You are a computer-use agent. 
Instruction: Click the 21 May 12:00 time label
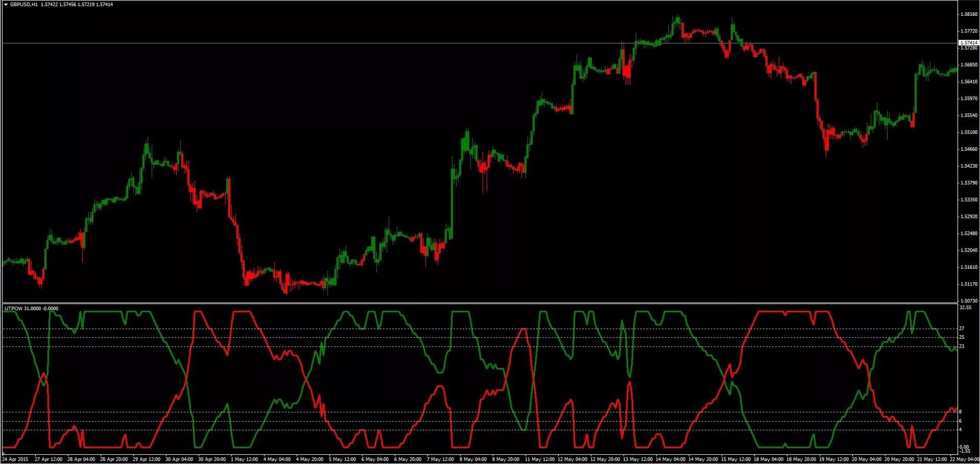(x=932, y=459)
